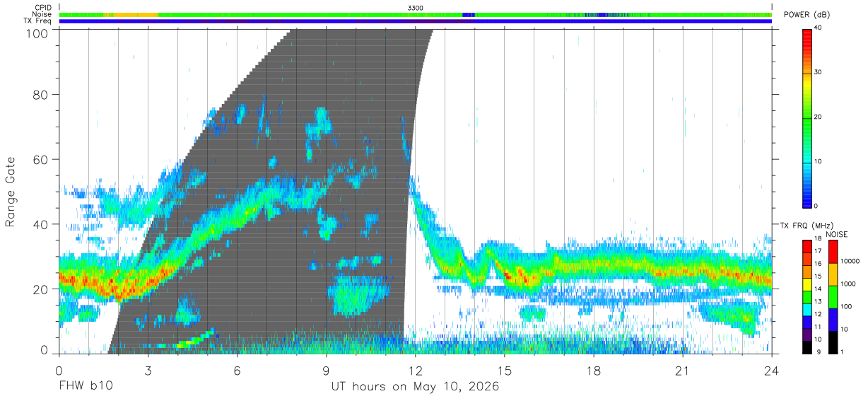Viewport: 868px width, 401px height.
Task: Click the 20 tick on POWER colorbar
Action: [819, 117]
